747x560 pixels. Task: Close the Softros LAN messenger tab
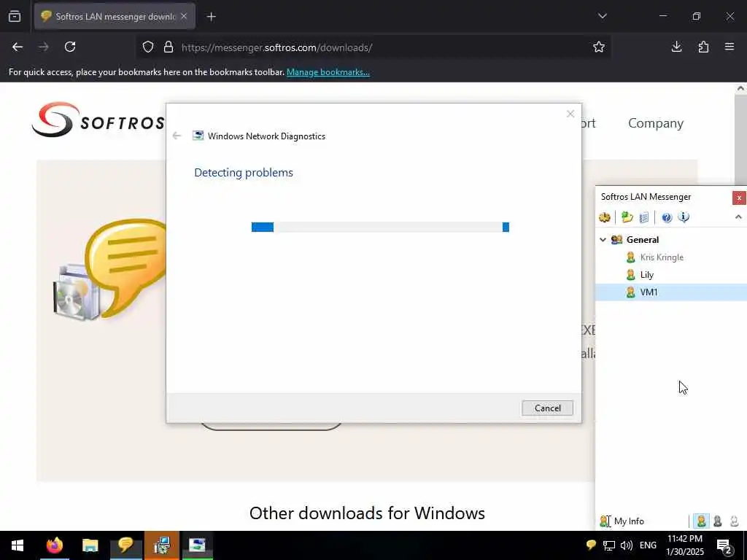point(184,16)
